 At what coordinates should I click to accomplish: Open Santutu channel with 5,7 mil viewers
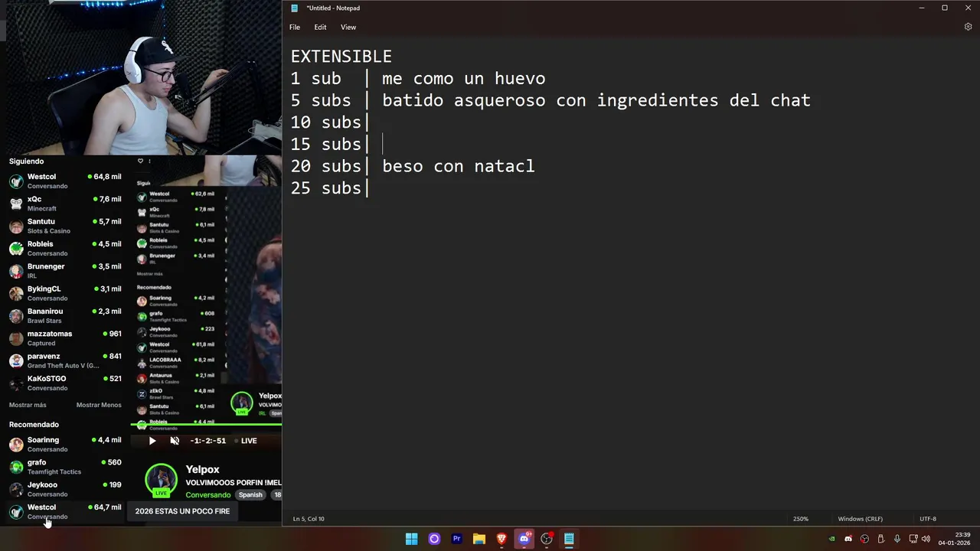(65, 226)
